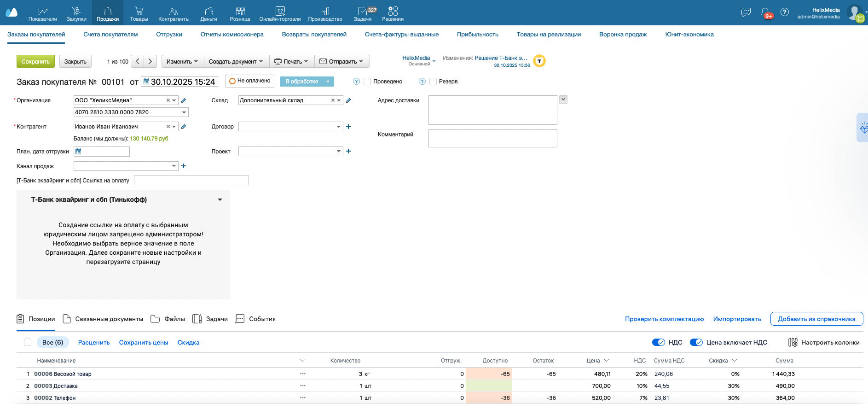This screenshot has width=868, height=404.
Task: Click the plus icon next to Договор
Action: (348, 127)
